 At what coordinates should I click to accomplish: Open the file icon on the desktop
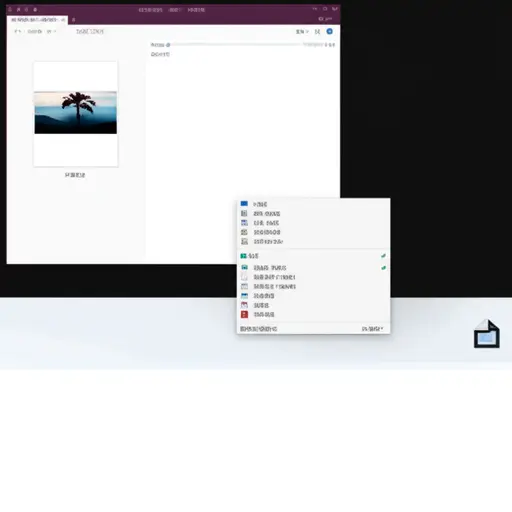click(x=487, y=334)
